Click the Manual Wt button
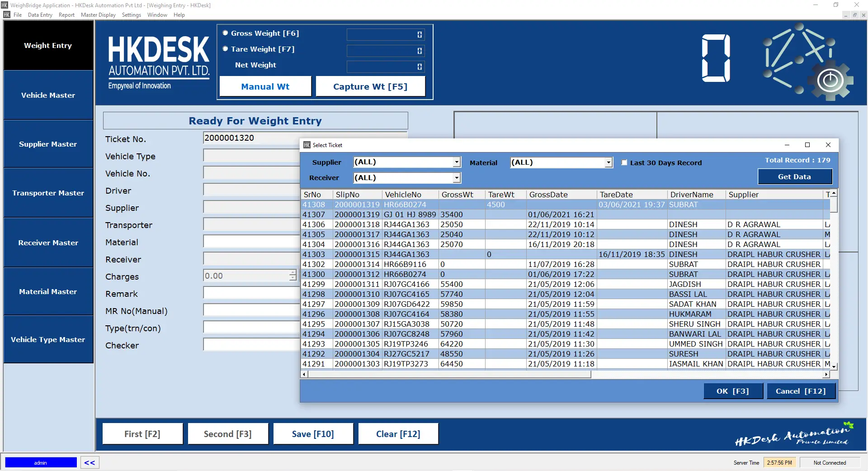 click(x=265, y=86)
